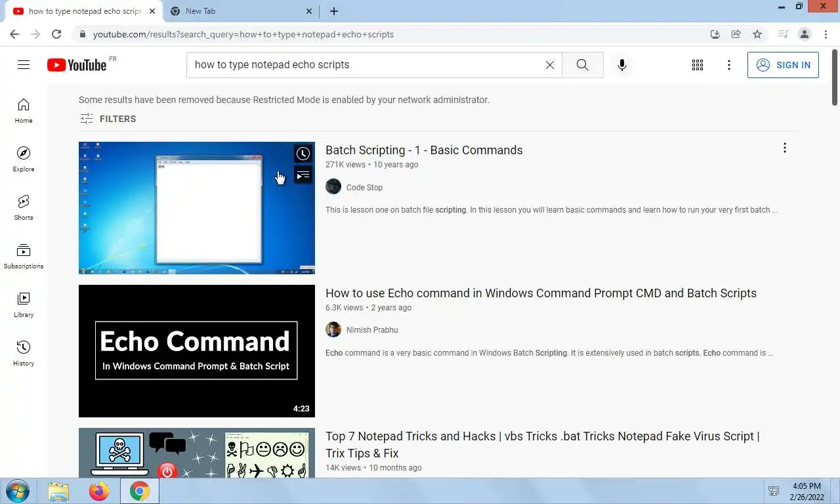This screenshot has height=504, width=840.
Task: Open the YouTube hamburger guide menu
Action: pyautogui.click(x=24, y=64)
